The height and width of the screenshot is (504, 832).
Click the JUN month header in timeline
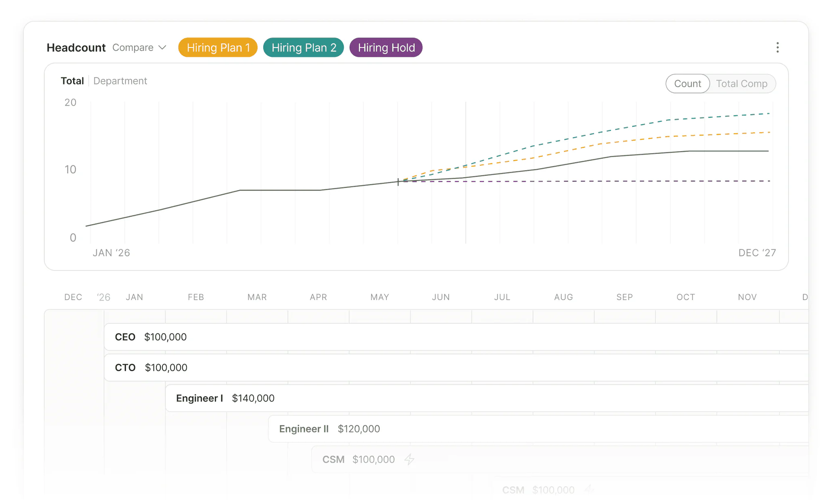point(441,297)
